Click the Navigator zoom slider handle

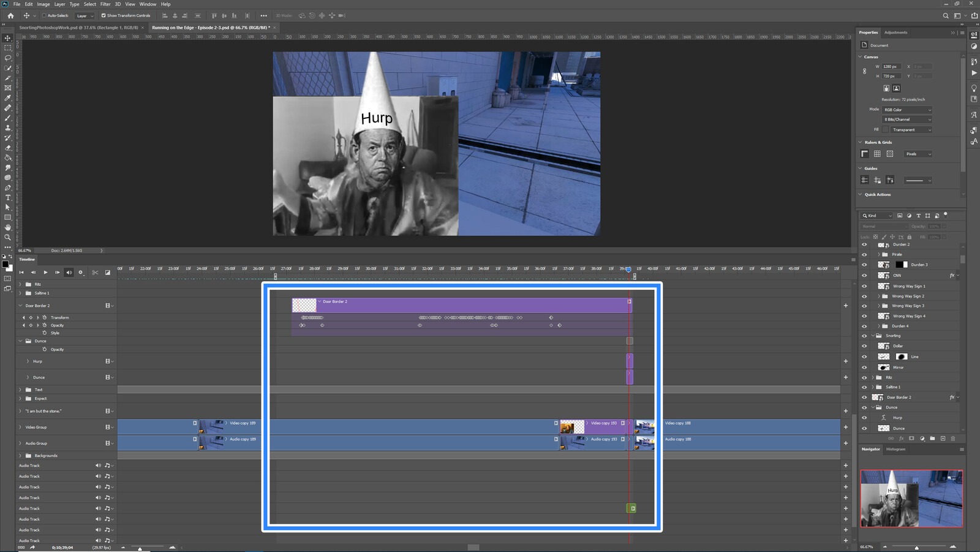916,547
